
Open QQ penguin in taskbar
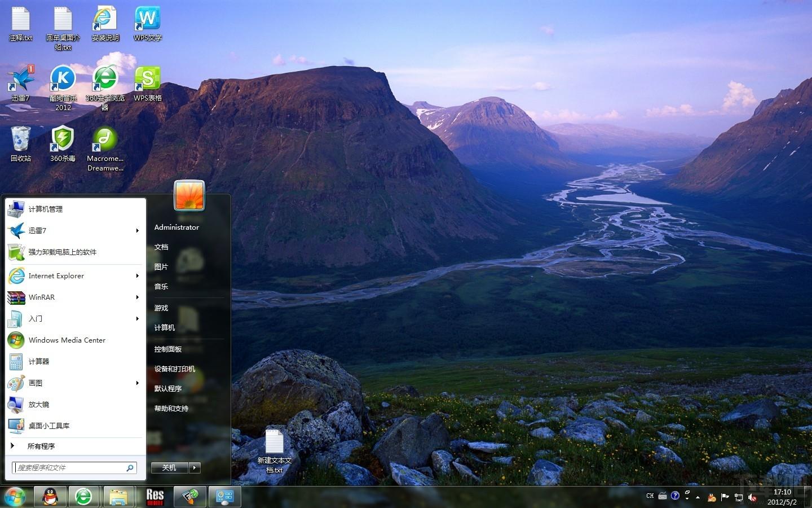pyautogui.click(x=50, y=497)
